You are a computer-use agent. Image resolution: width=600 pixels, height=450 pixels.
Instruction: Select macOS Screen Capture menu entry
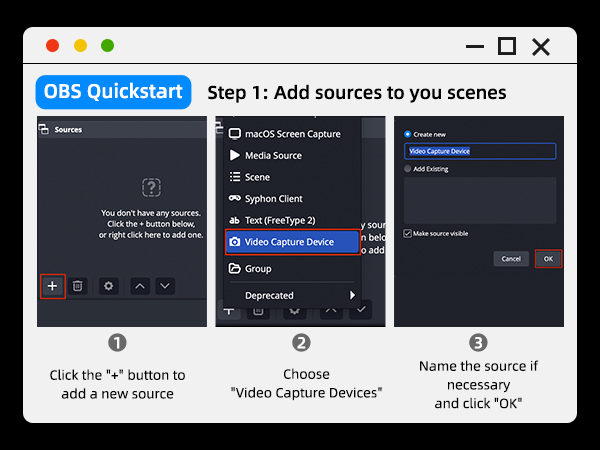tap(292, 134)
